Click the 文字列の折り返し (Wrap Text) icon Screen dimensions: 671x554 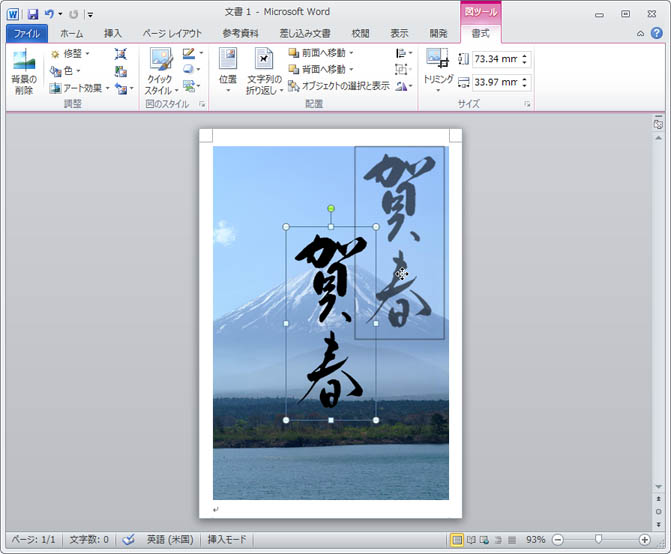264,62
